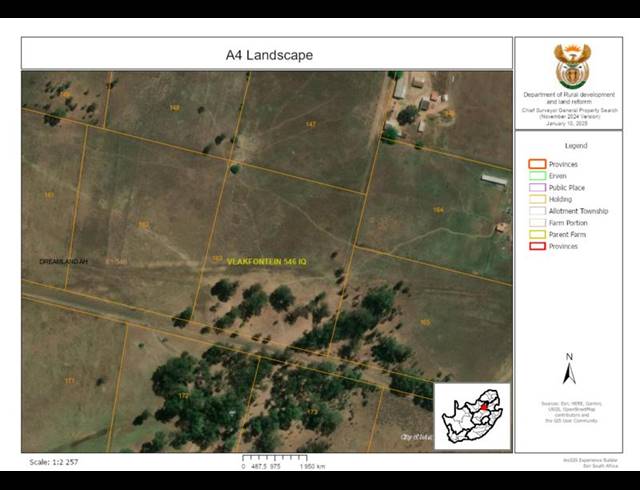
Task: Click parcel label 162 on the map
Action: (x=144, y=225)
